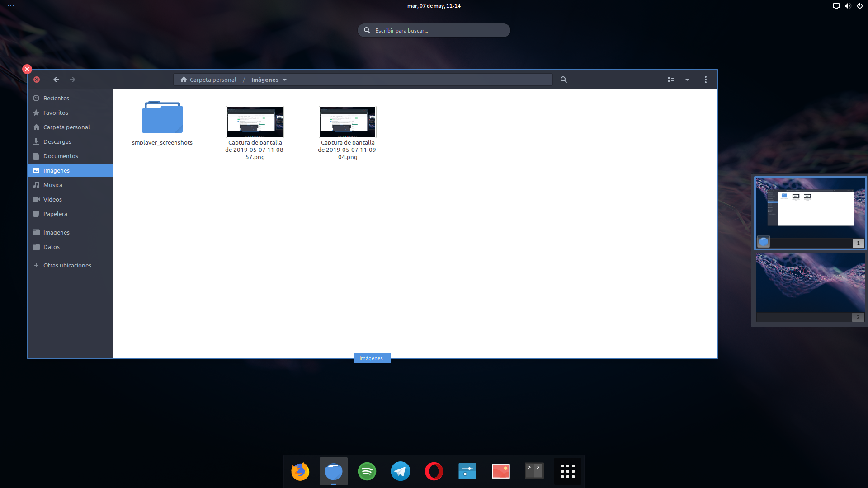Switch to workspace 1 thumbnail
The height and width of the screenshot is (488, 868).
pos(810,213)
